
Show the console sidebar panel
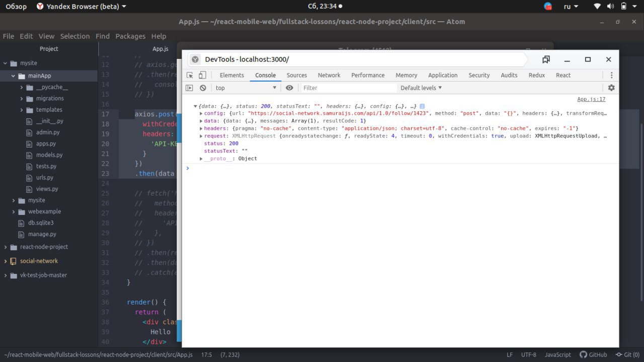click(190, 88)
